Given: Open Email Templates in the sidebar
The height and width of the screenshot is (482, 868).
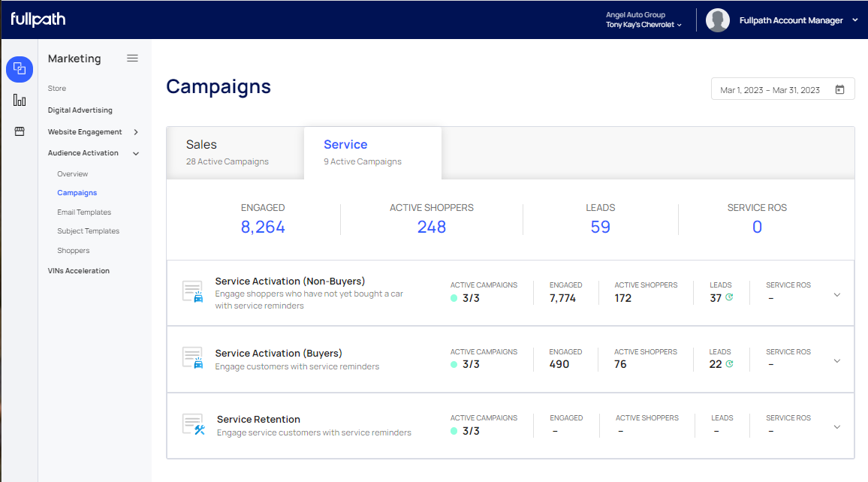Looking at the screenshot, I should [84, 212].
